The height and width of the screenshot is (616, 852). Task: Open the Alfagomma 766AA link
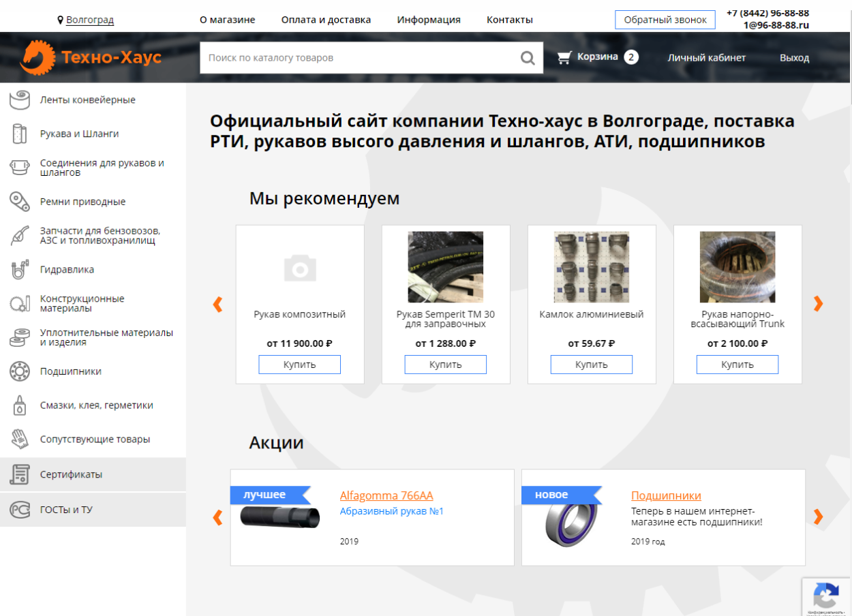coord(386,495)
